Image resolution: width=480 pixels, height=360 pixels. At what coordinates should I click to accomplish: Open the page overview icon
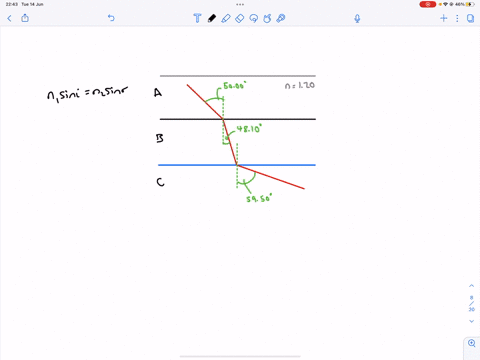[470, 18]
